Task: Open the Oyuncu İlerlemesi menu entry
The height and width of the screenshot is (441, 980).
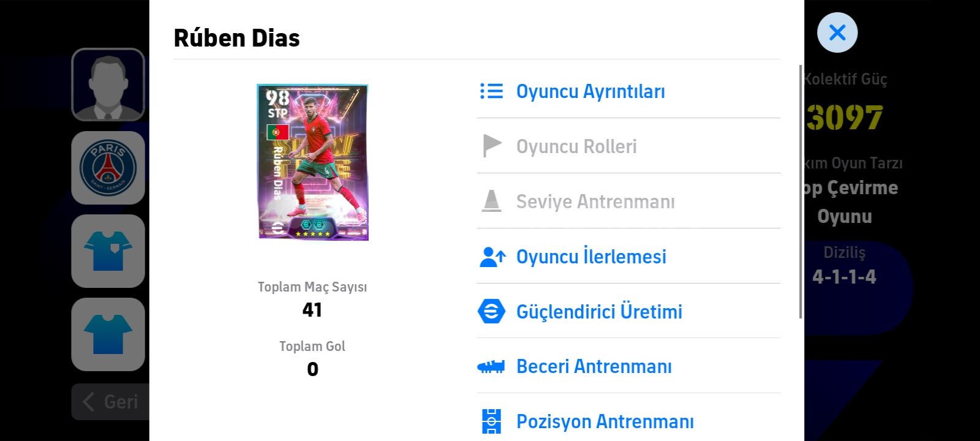Action: click(x=628, y=257)
